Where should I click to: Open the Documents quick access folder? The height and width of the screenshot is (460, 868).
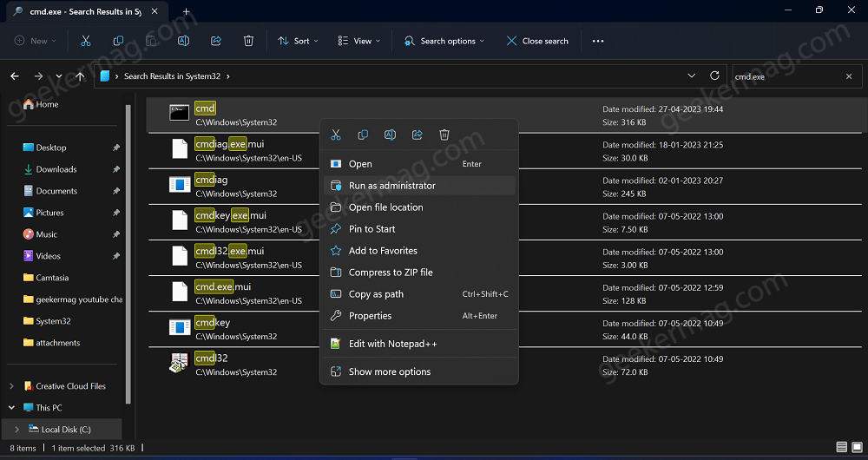click(x=49, y=191)
